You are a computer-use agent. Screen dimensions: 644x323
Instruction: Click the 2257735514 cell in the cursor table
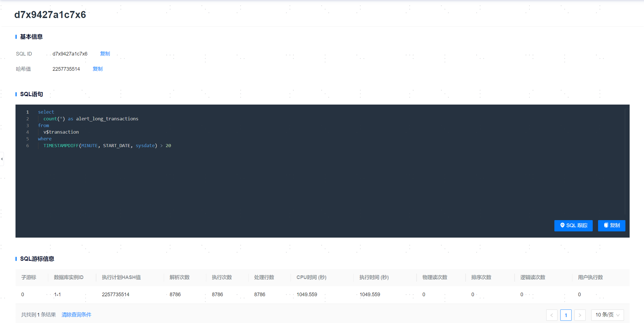pyautogui.click(x=116, y=295)
